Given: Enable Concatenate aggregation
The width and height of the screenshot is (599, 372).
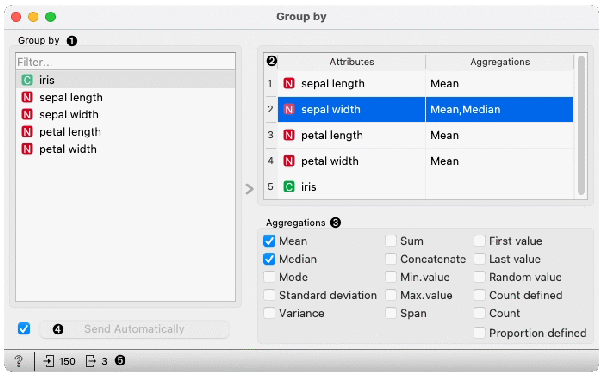Looking at the screenshot, I should point(390,259).
